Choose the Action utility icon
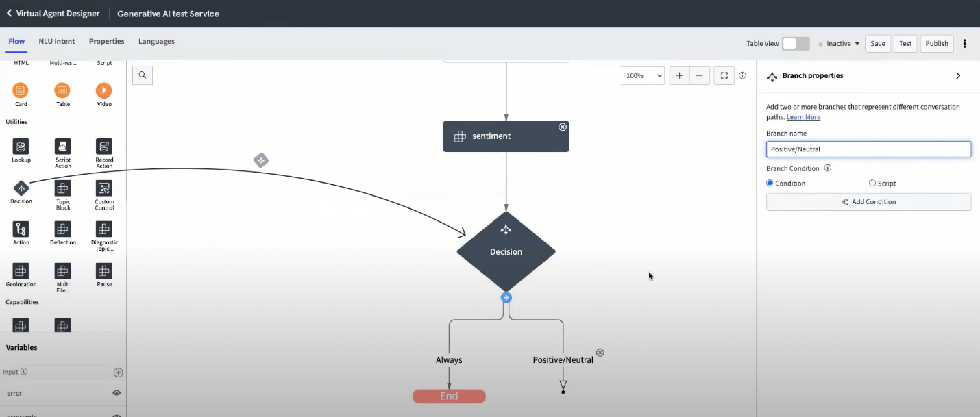The height and width of the screenshot is (417, 980). point(21,229)
